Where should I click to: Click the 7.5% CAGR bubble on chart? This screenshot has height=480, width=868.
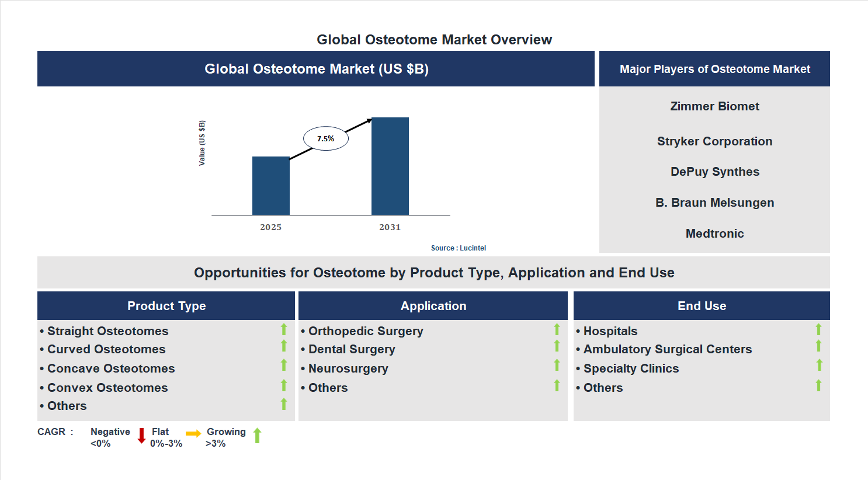tap(325, 138)
